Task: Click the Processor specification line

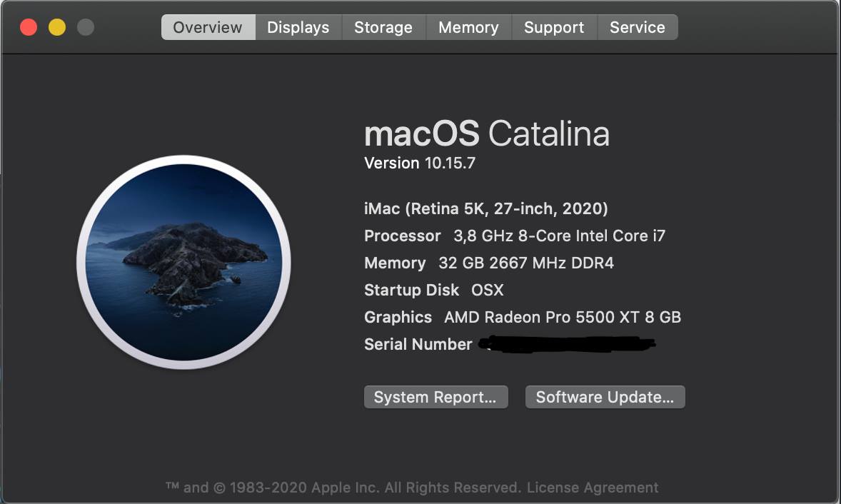Action: [x=515, y=236]
